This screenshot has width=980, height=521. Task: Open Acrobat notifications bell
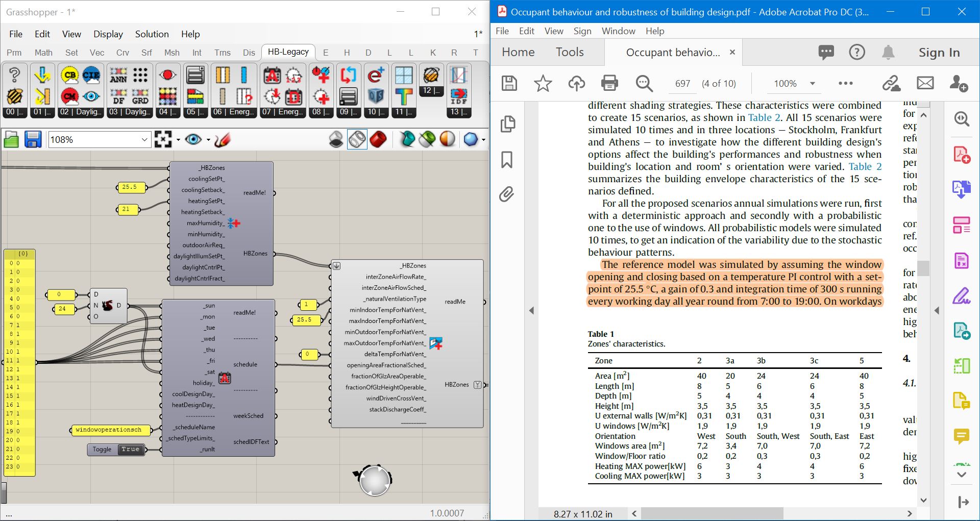click(x=888, y=52)
